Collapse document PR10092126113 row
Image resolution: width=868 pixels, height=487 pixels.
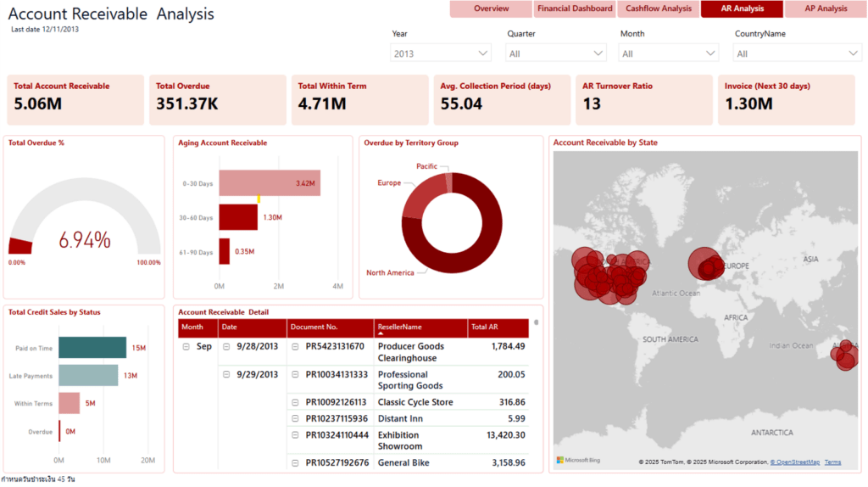tap(295, 402)
